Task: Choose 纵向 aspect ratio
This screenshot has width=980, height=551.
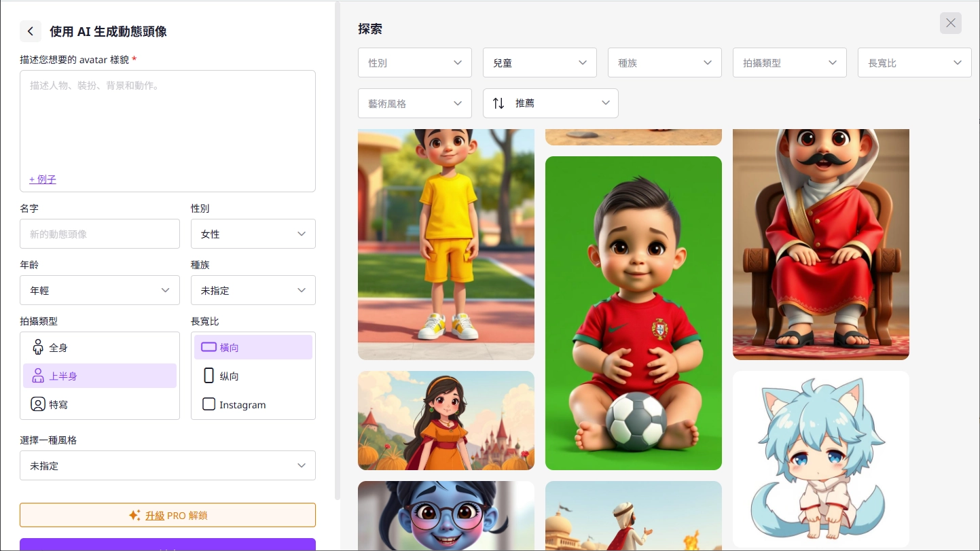Action: (x=253, y=376)
